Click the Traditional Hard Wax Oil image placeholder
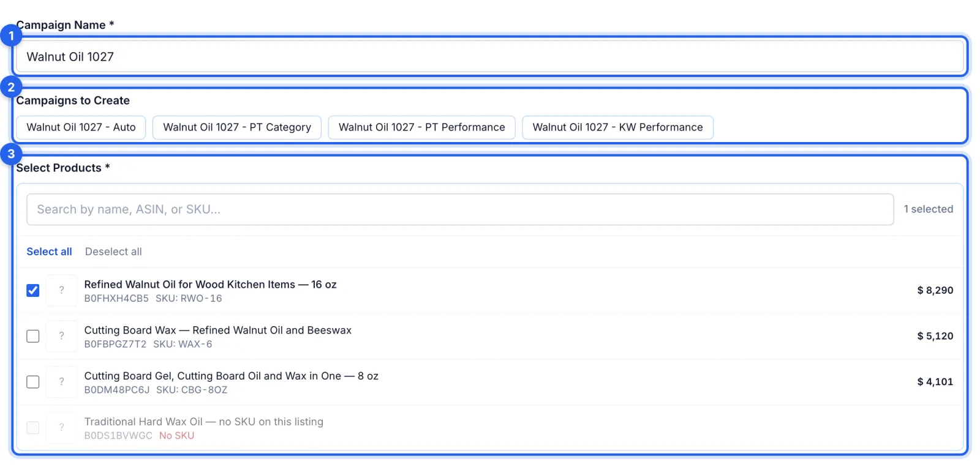This screenshot has height=467, width=980. click(62, 427)
